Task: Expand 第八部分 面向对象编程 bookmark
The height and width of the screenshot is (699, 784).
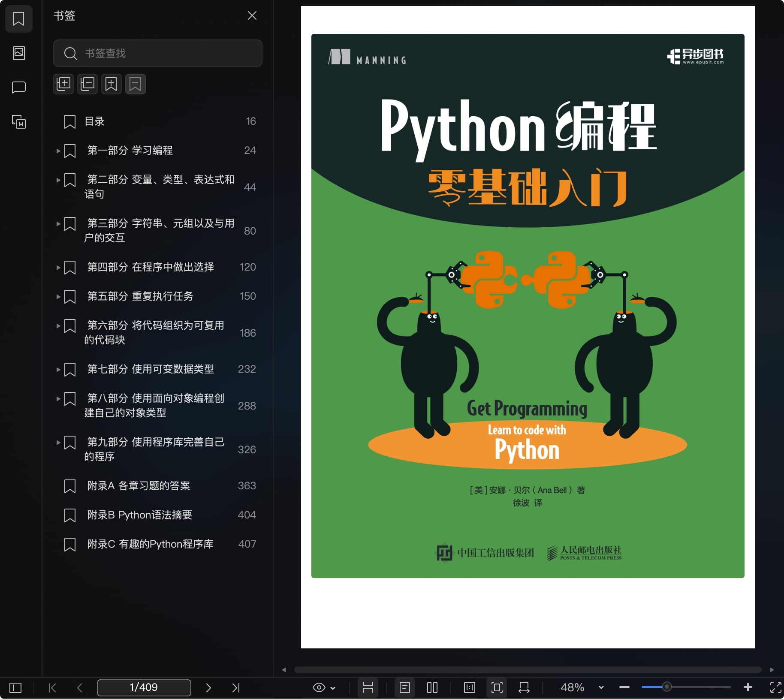Action: (x=58, y=399)
